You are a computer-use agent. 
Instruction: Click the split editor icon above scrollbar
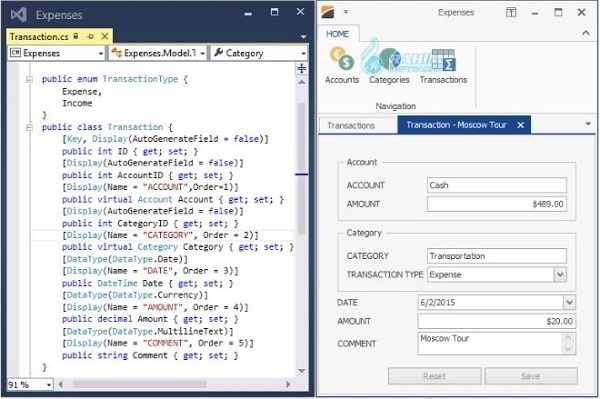click(302, 68)
